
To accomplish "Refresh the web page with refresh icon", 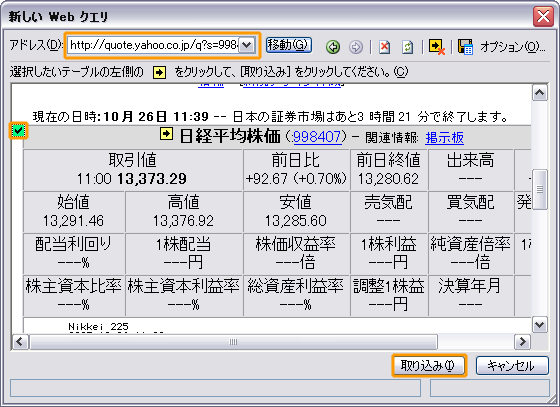I will tap(408, 47).
